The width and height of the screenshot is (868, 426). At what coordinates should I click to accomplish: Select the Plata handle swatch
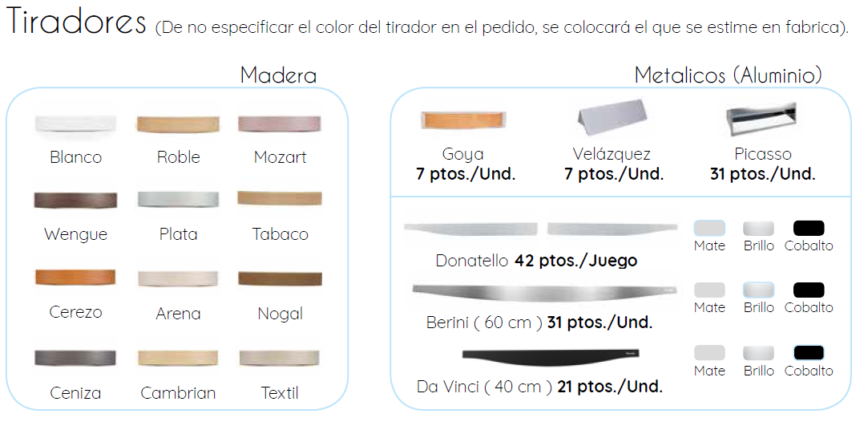click(x=178, y=201)
